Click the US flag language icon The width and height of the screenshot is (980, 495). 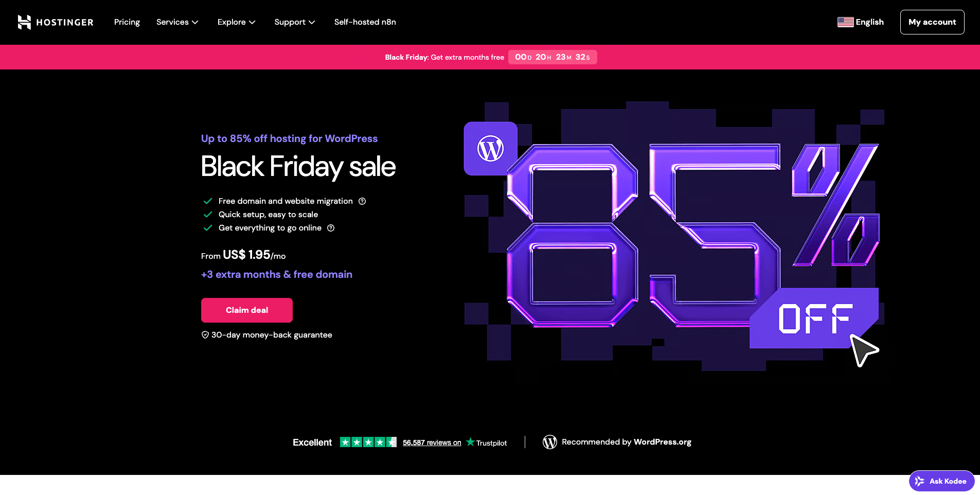pyautogui.click(x=845, y=22)
